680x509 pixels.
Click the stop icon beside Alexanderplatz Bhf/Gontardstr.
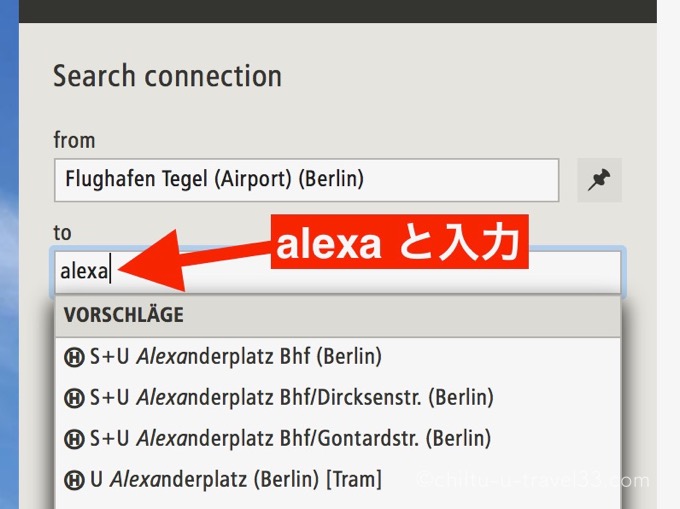pyautogui.click(x=74, y=440)
